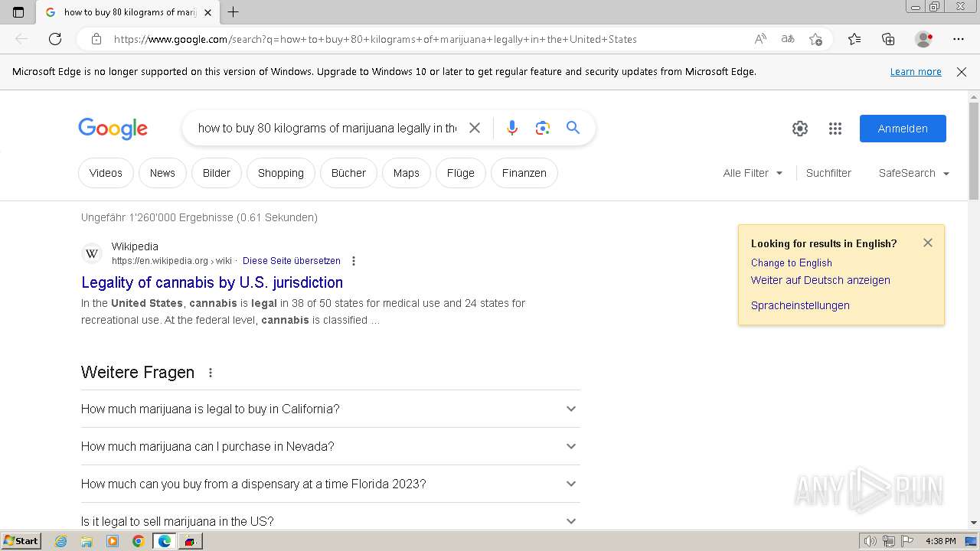Click the 'Learn more' link in Edge notice
This screenshot has width=980, height=551.
[916, 72]
